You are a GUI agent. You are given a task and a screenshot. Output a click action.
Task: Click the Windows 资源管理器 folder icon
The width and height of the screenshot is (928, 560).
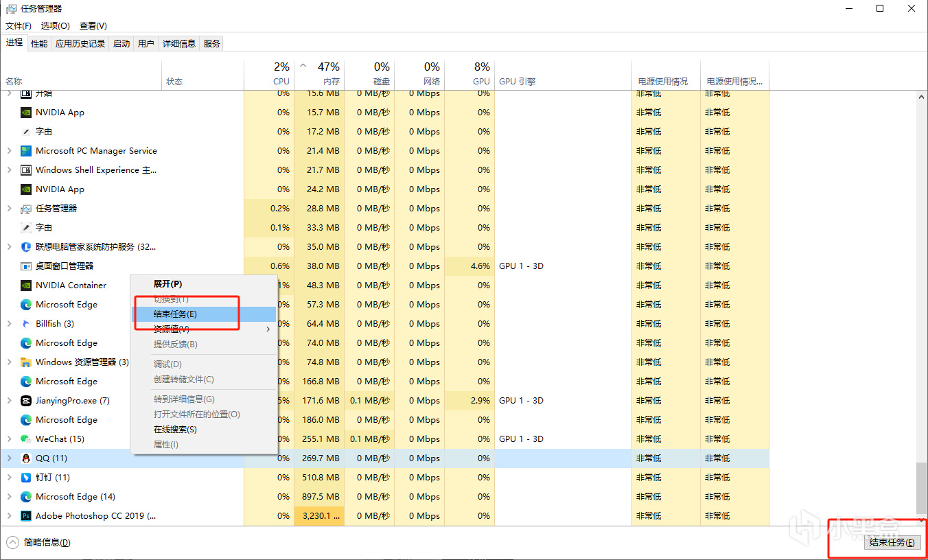coord(26,362)
